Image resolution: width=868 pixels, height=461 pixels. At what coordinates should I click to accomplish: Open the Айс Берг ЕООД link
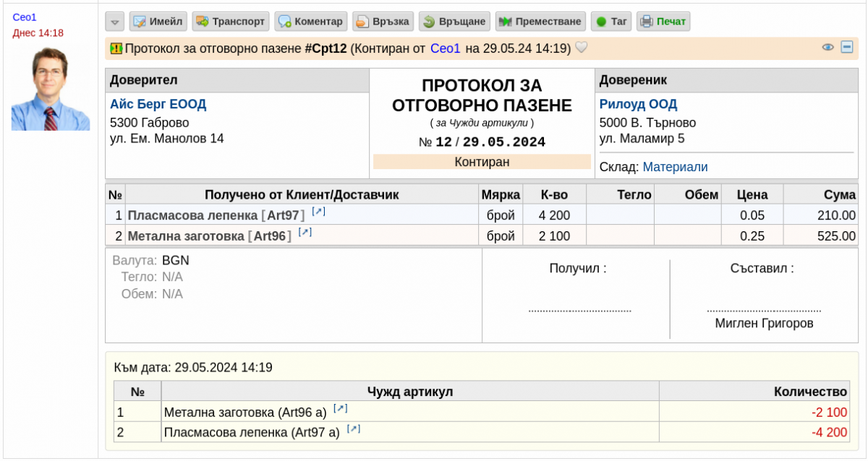[158, 104]
